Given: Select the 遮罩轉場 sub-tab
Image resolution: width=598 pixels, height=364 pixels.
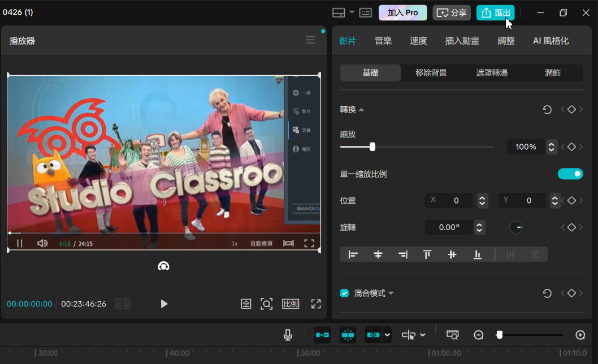Looking at the screenshot, I should click(x=492, y=72).
